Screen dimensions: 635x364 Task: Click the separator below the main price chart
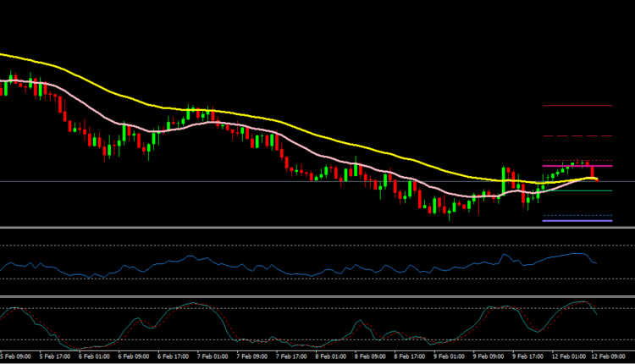pyautogui.click(x=317, y=228)
